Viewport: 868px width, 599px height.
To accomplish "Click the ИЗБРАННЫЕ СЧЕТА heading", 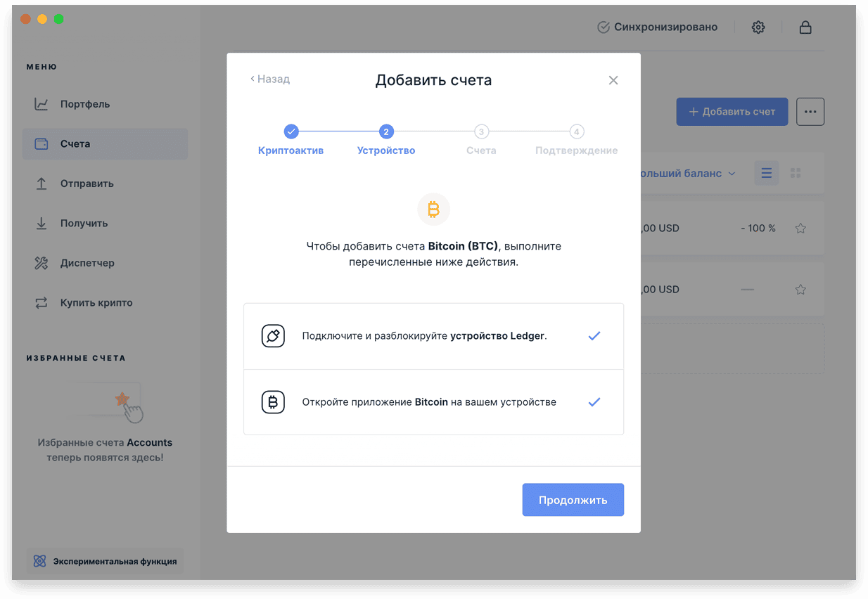I will point(76,358).
